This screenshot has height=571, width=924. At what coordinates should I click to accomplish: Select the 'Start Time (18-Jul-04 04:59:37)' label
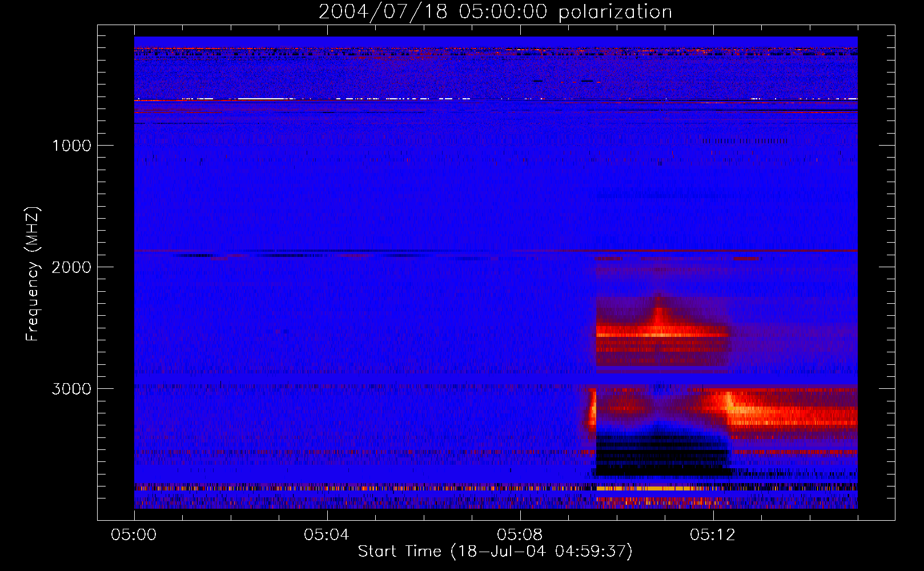(495, 552)
